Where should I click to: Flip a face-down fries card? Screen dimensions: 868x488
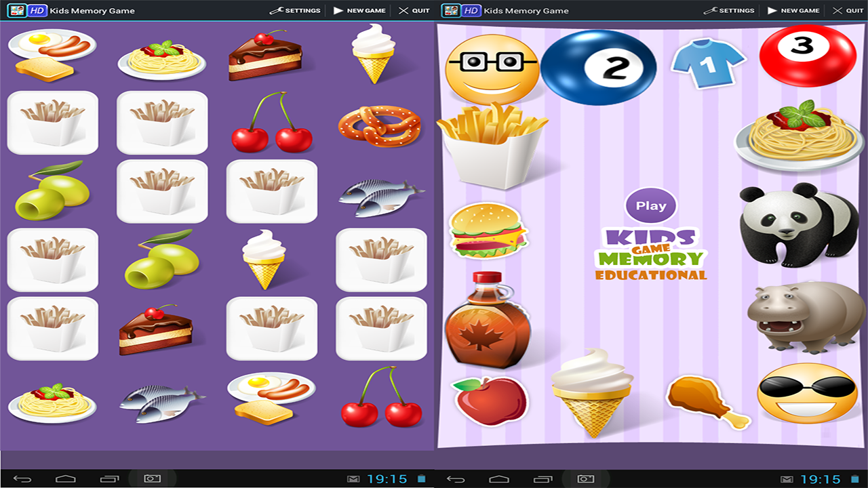[53, 123]
